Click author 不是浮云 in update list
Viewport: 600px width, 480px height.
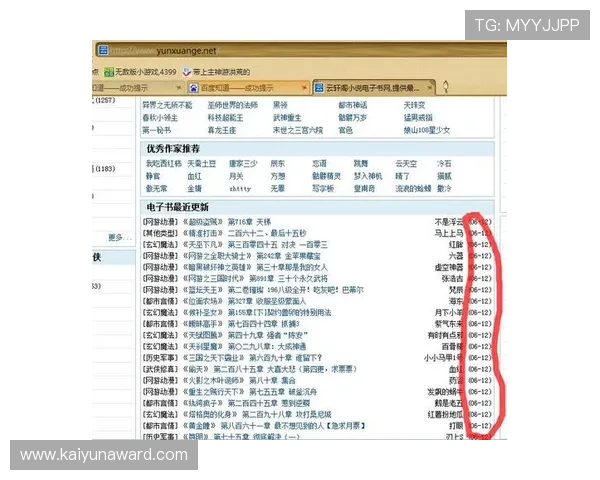point(449,222)
